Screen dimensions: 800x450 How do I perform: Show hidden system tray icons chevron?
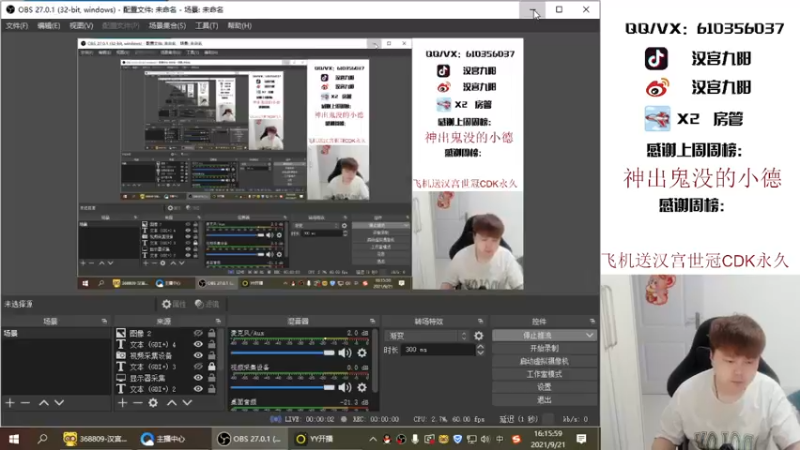pyautogui.click(x=373, y=439)
